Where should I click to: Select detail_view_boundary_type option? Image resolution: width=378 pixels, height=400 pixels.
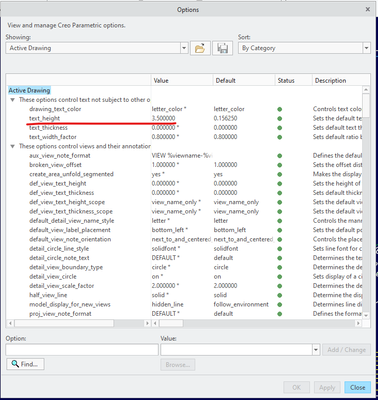click(66, 267)
